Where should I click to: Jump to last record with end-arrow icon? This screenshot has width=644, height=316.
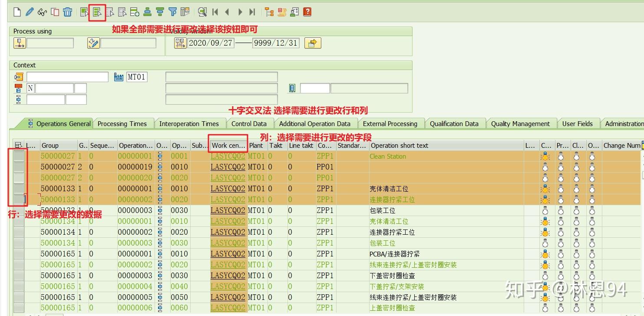[252, 12]
